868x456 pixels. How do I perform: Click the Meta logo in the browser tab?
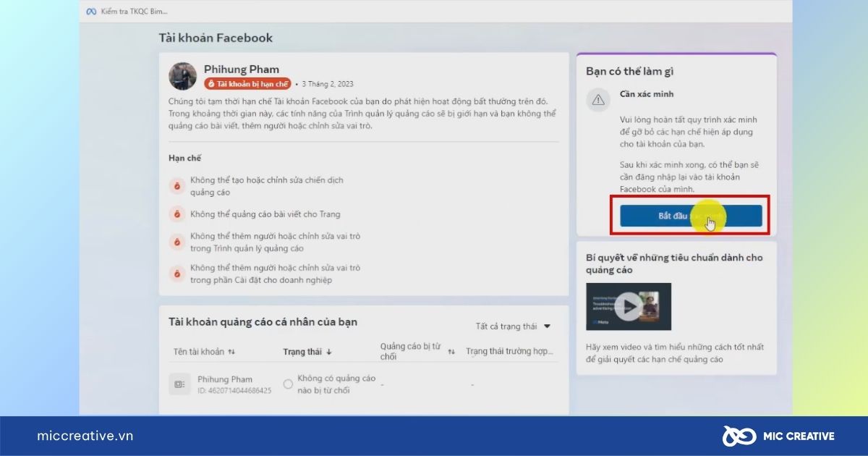[91, 12]
